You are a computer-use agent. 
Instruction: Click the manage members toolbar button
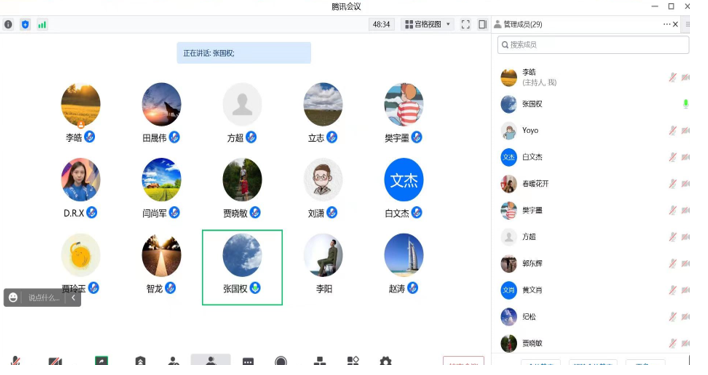[x=210, y=360]
